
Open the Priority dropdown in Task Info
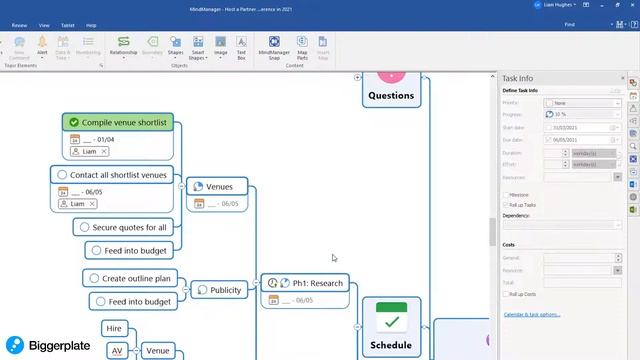point(582,103)
